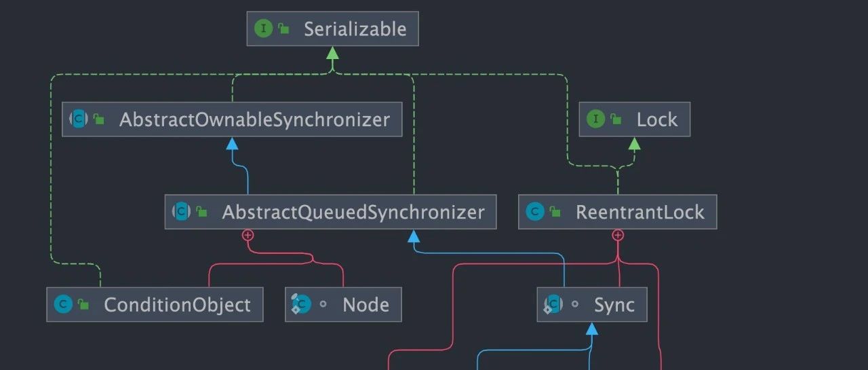Click the public lock icon on AbstractOwnableSynchronizer

pyautogui.click(x=99, y=119)
